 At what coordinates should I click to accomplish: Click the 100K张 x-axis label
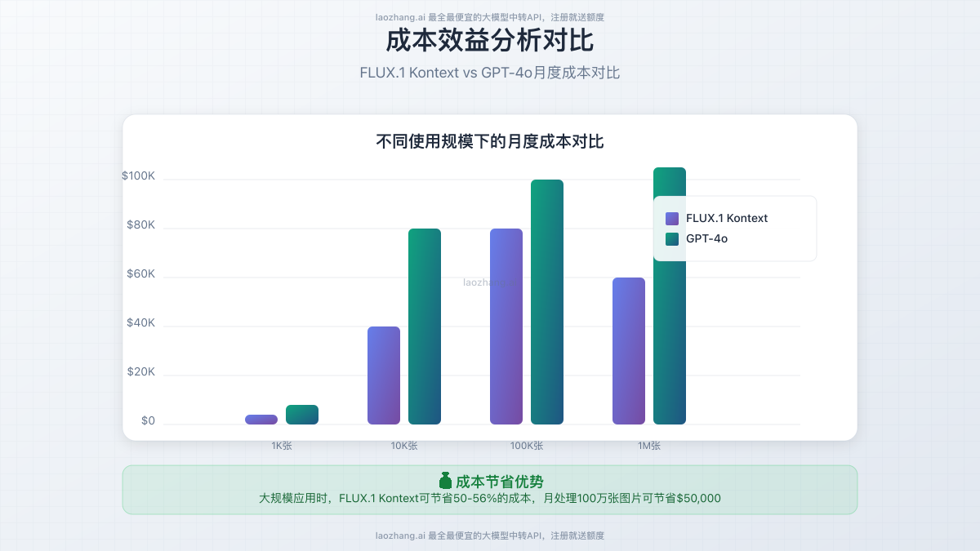[x=527, y=446]
